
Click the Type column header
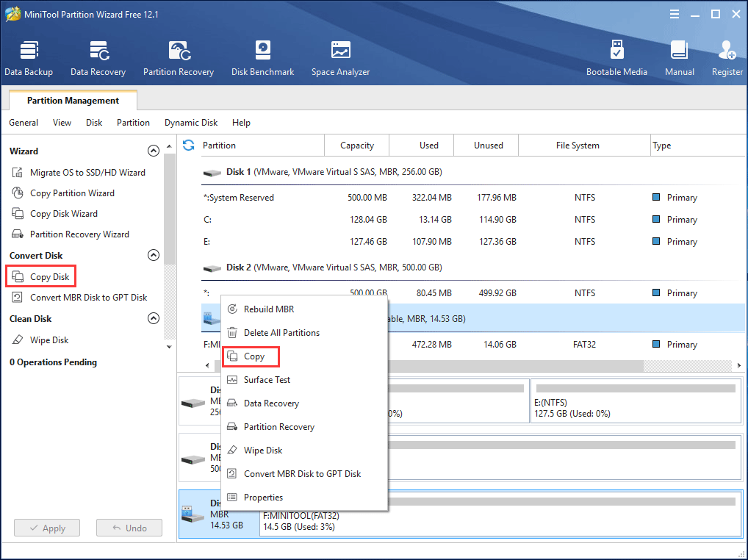[x=698, y=145]
